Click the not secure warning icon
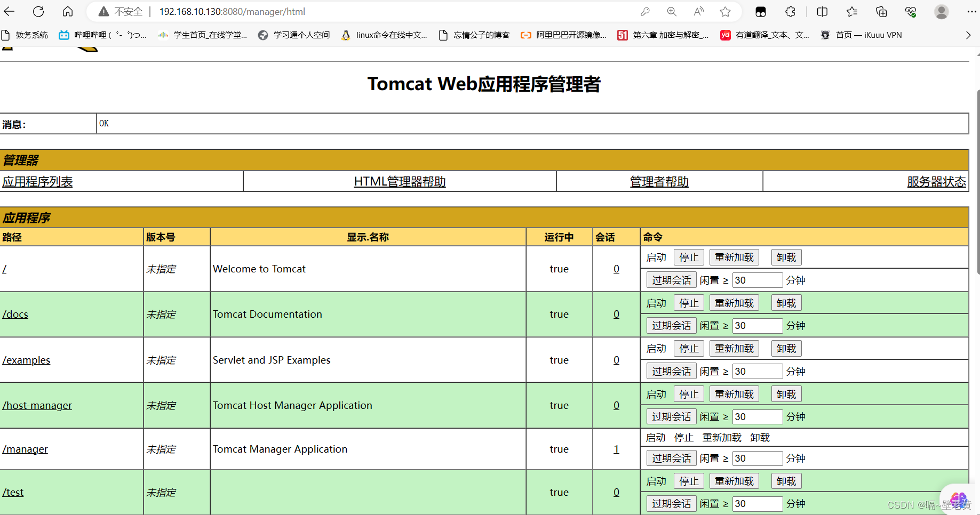Viewport: 980px width, 515px height. pyautogui.click(x=103, y=12)
